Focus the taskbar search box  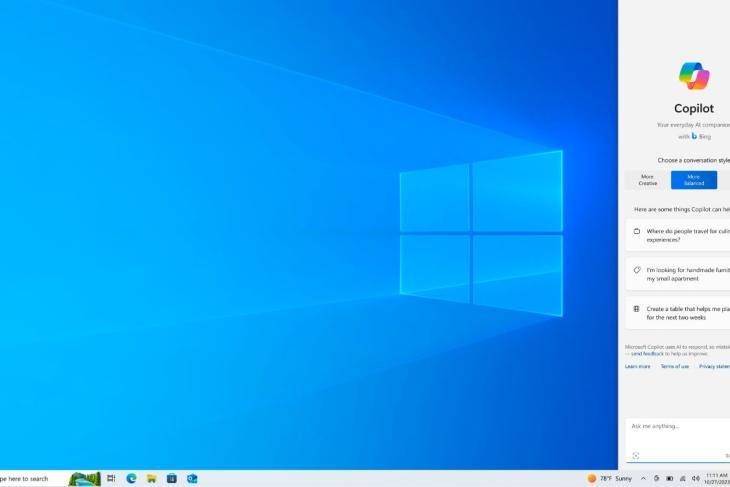click(x=33, y=479)
